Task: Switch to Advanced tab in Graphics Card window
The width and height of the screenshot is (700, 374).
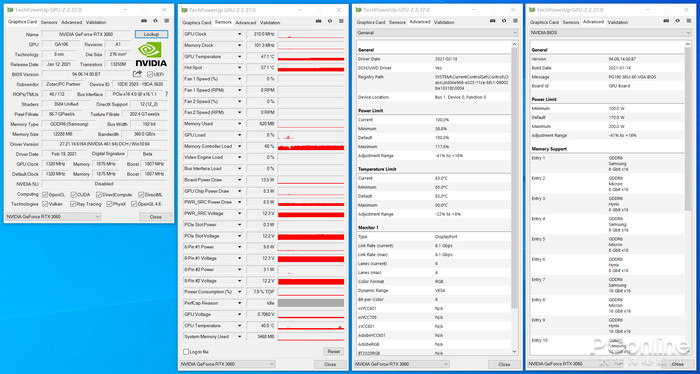Action: (x=71, y=22)
